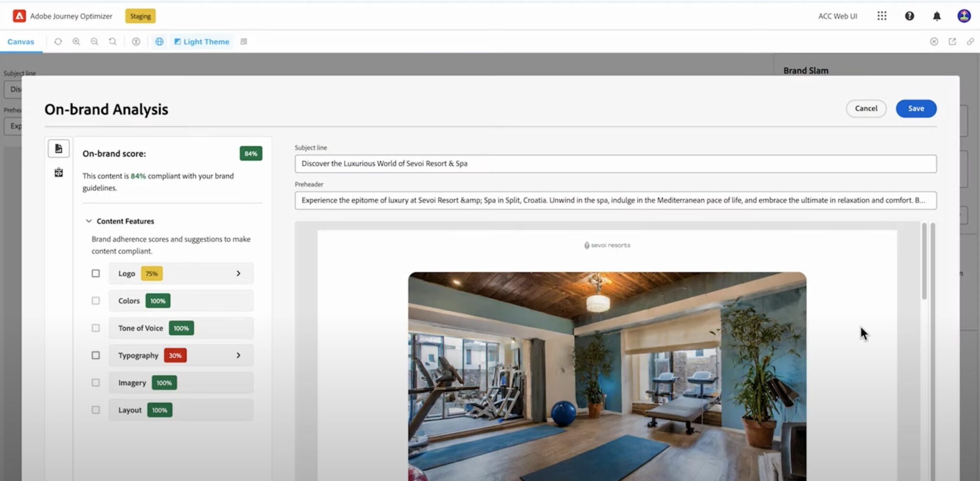Screen dimensions: 980x481
Task: Open the help icon
Action: pyautogui.click(x=909, y=16)
